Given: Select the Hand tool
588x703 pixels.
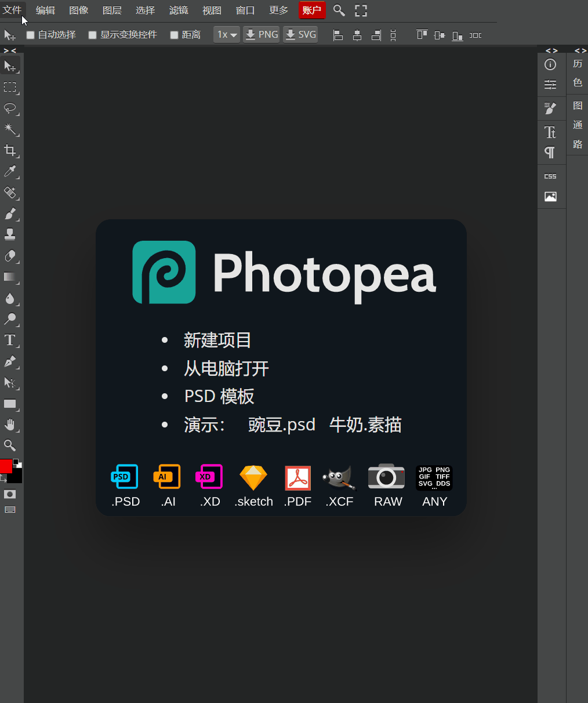Looking at the screenshot, I should (x=10, y=425).
